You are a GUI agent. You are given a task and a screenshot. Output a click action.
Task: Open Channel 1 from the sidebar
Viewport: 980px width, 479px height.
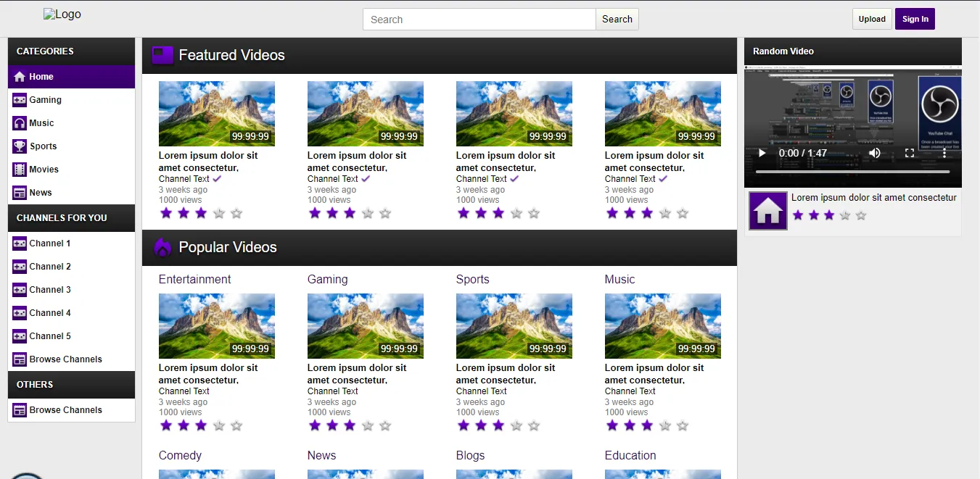click(x=71, y=243)
